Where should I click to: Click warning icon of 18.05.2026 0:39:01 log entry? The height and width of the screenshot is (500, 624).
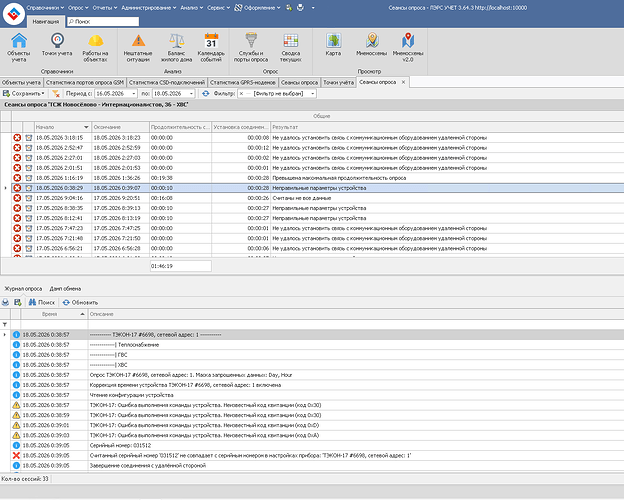[x=16, y=425]
